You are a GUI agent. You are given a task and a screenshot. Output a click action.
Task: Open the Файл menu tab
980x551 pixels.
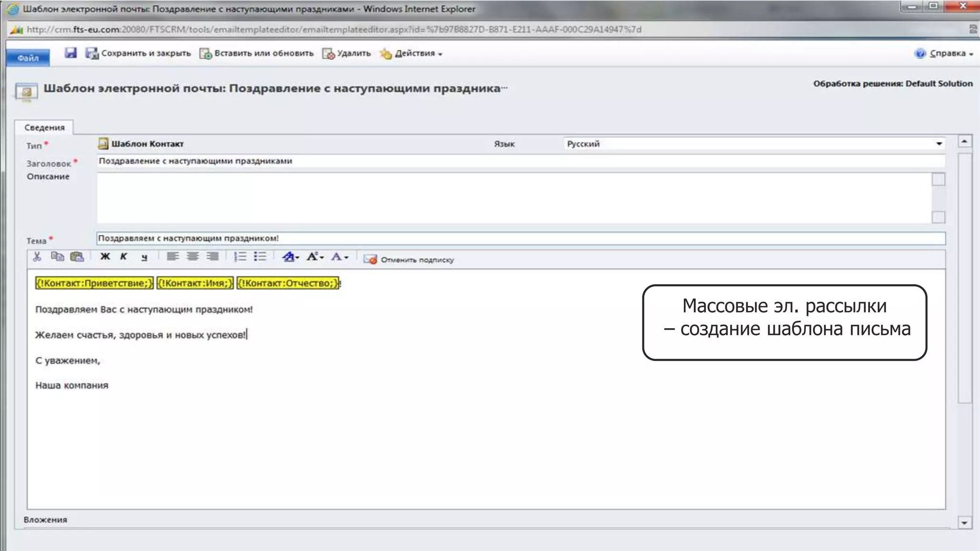pos(28,58)
